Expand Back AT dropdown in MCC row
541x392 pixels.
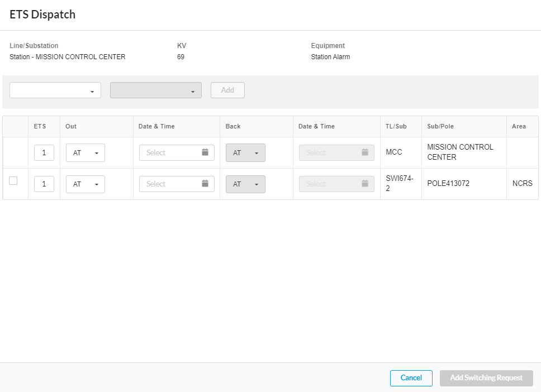[245, 153]
